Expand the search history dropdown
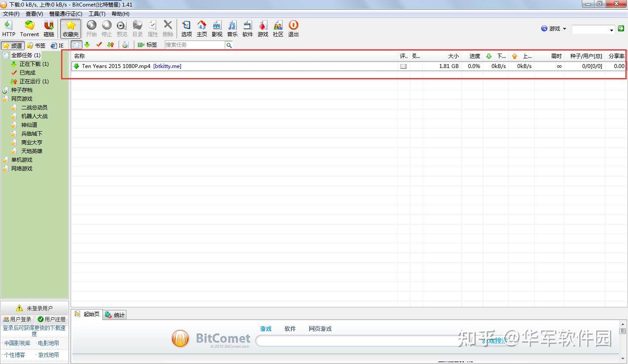The image size is (628, 364). pos(612,29)
